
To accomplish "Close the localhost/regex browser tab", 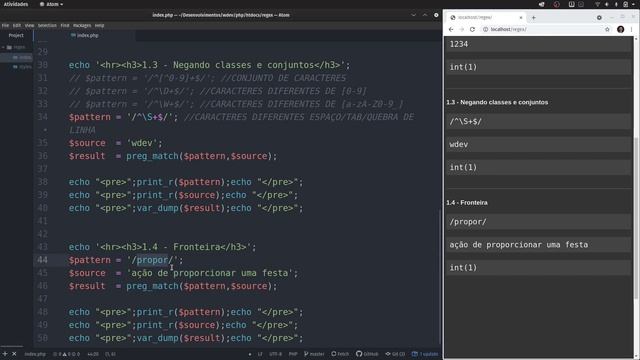I will point(521,18).
